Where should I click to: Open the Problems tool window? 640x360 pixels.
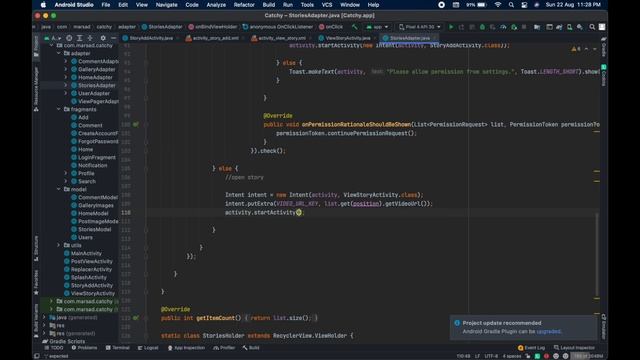(84, 348)
